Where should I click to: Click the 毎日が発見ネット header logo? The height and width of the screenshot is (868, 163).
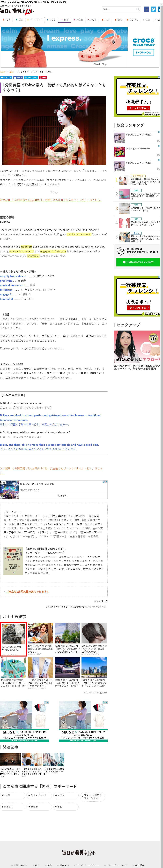tap(17, 11)
